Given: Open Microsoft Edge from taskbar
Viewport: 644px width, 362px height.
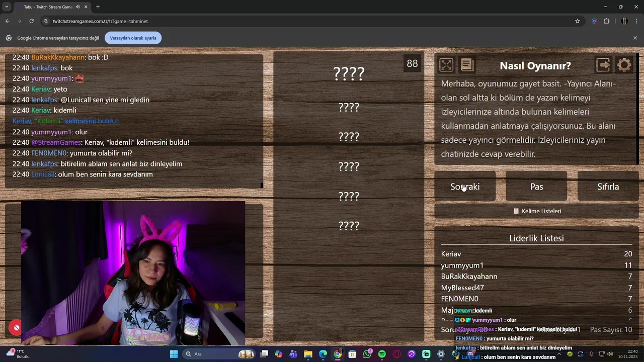Looking at the screenshot, I should pos(323,354).
